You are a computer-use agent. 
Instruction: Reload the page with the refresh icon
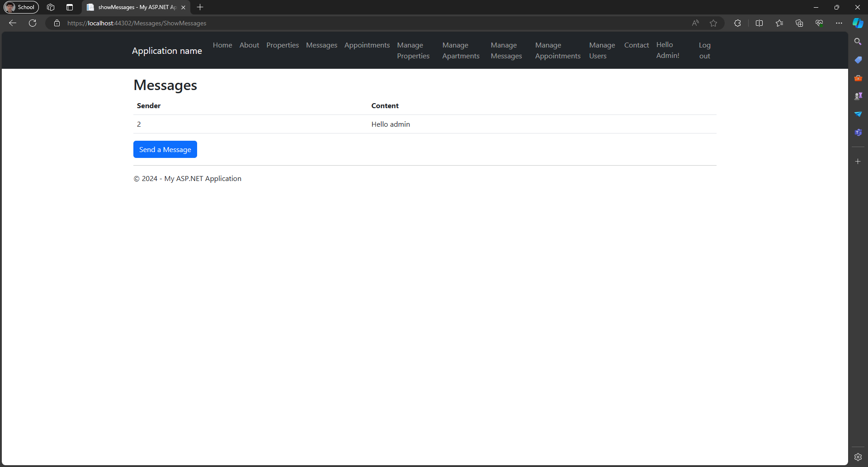click(x=33, y=23)
